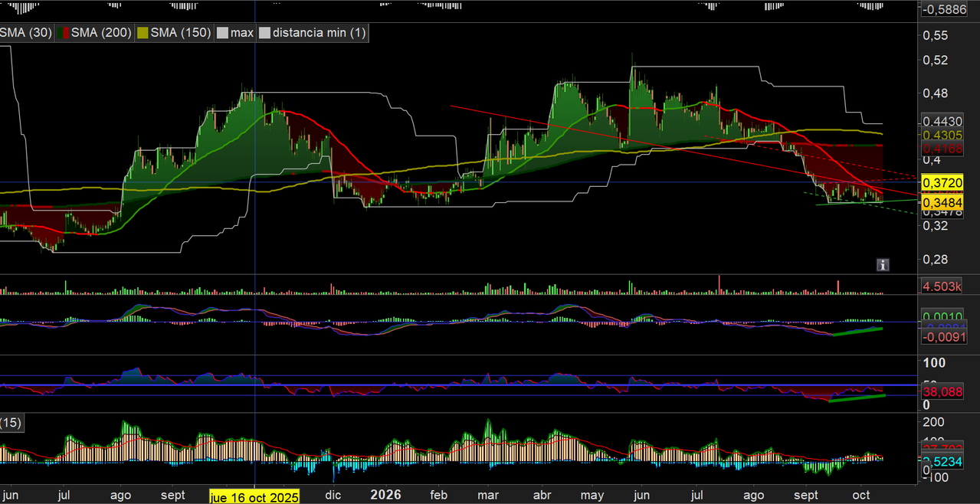Select the SMA (150) legend label

coord(181,33)
